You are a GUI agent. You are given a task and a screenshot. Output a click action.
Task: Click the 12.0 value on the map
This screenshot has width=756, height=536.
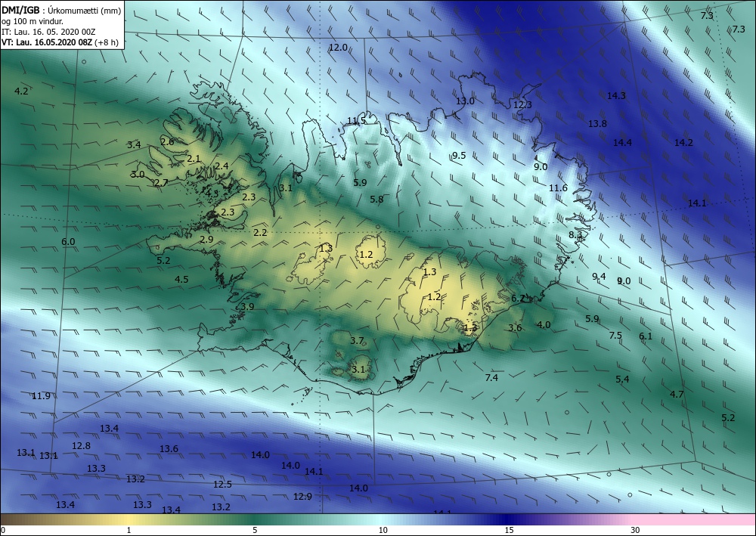[338, 47]
